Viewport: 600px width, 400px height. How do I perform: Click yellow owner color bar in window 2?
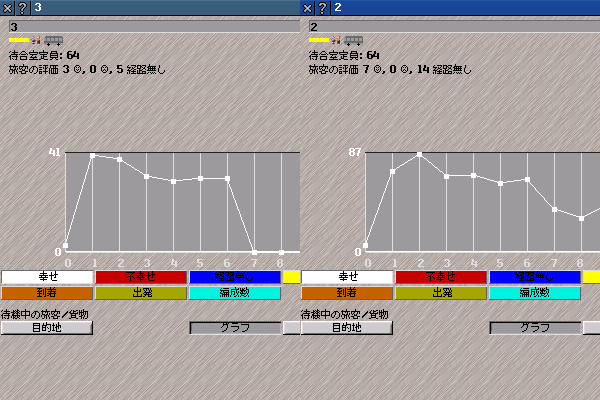[x=319, y=40]
